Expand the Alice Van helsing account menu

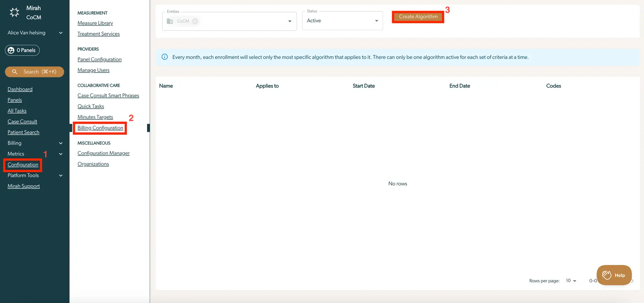coord(61,33)
